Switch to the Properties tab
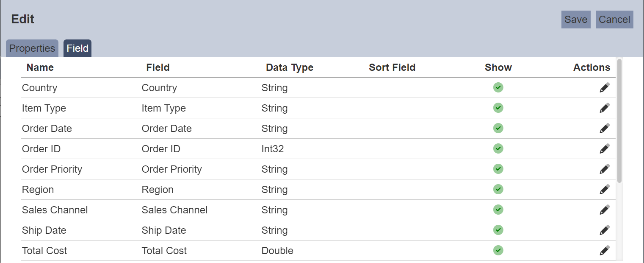The width and height of the screenshot is (644, 263). 32,48
